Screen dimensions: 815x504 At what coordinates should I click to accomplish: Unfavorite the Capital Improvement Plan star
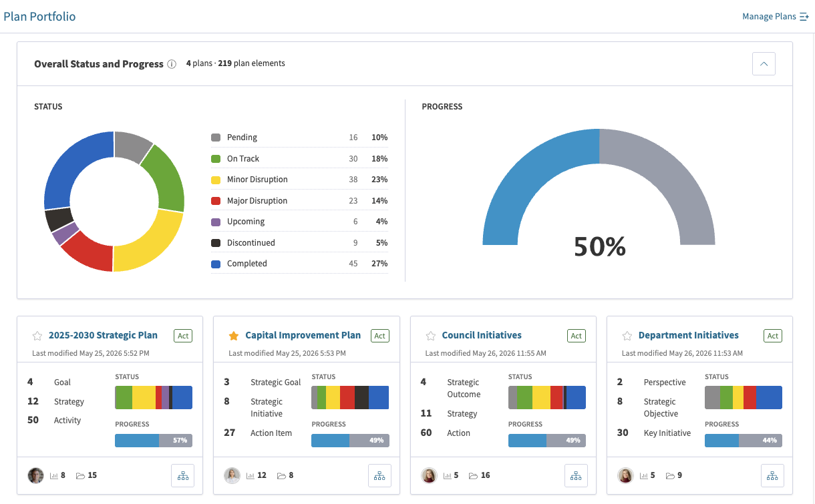234,336
